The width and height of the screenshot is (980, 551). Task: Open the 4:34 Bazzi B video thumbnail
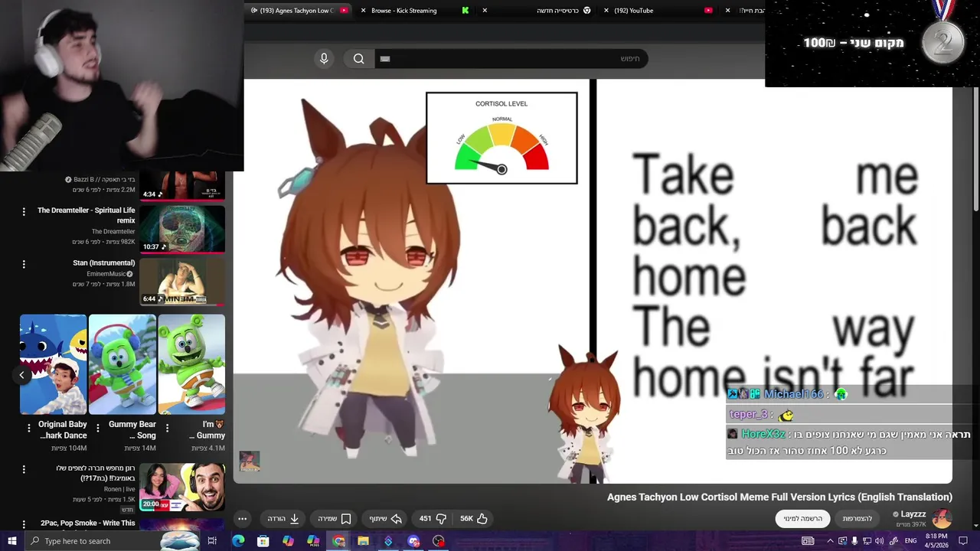[x=182, y=186]
